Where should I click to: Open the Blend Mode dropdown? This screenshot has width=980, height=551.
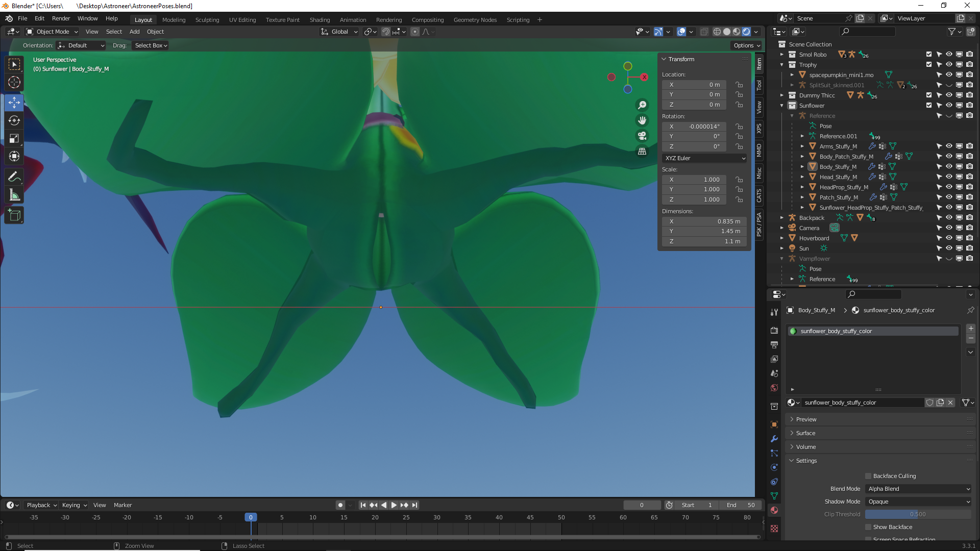(x=918, y=489)
